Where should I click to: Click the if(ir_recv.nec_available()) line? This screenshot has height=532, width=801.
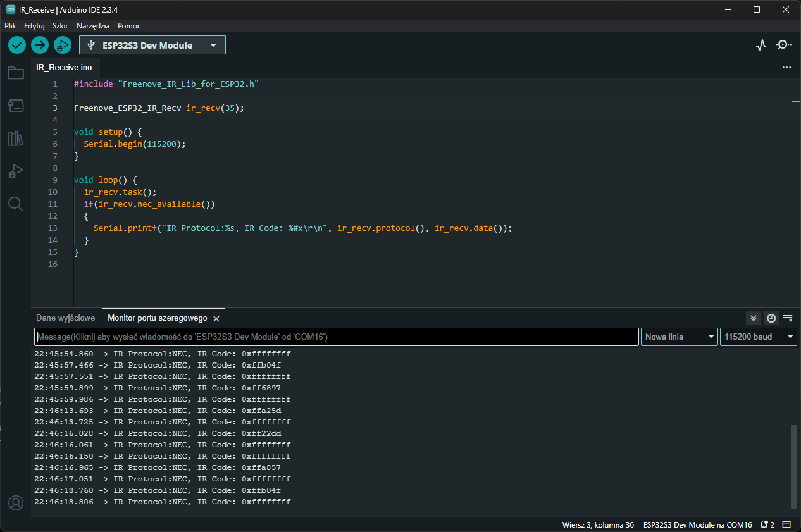click(149, 204)
